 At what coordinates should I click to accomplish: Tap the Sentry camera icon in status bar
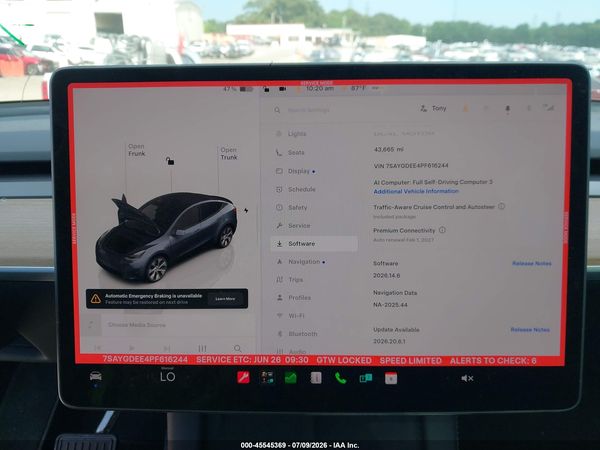[x=282, y=89]
